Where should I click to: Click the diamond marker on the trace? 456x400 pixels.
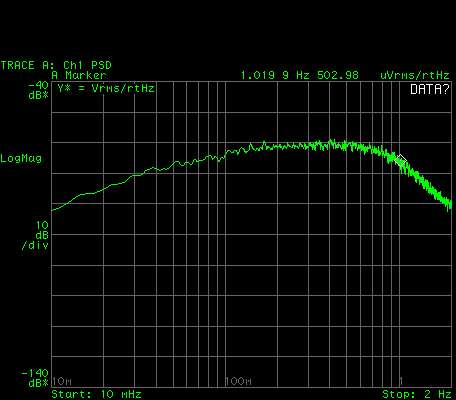tap(401, 160)
